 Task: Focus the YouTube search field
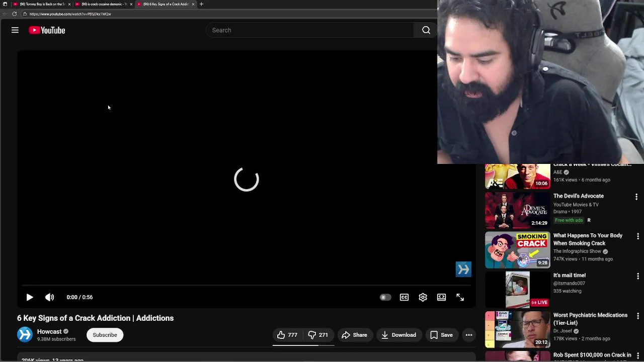[x=310, y=30]
